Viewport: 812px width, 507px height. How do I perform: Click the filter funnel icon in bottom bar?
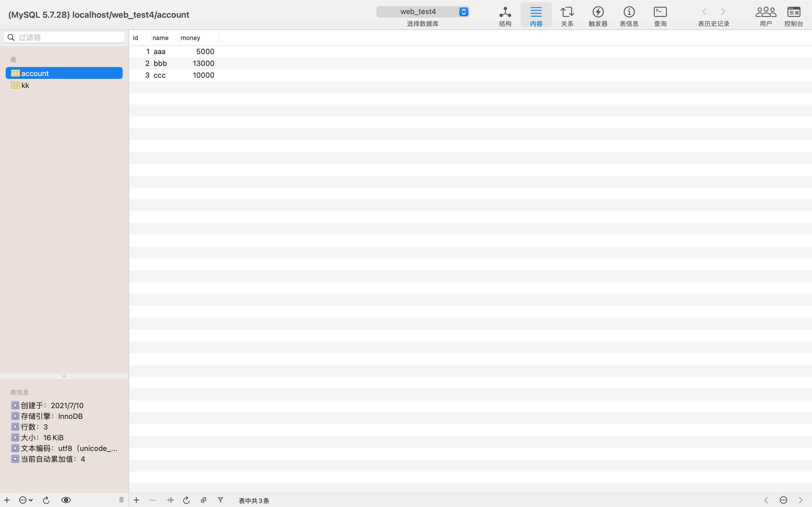pos(220,500)
